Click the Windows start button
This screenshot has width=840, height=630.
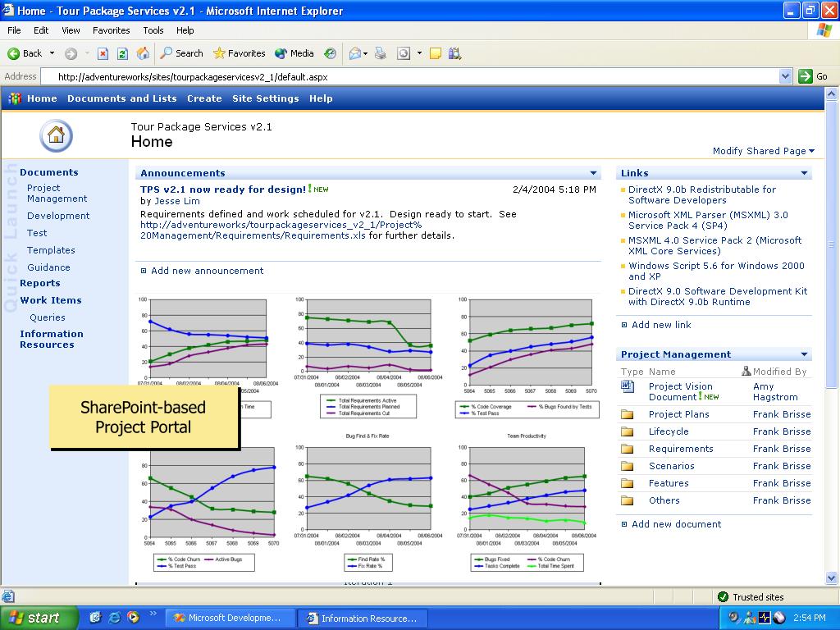[39, 618]
